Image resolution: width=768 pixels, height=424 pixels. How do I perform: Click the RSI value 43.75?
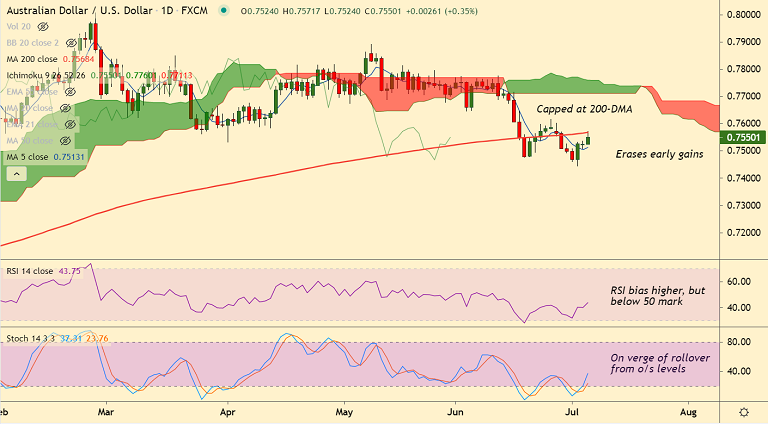coord(69,271)
